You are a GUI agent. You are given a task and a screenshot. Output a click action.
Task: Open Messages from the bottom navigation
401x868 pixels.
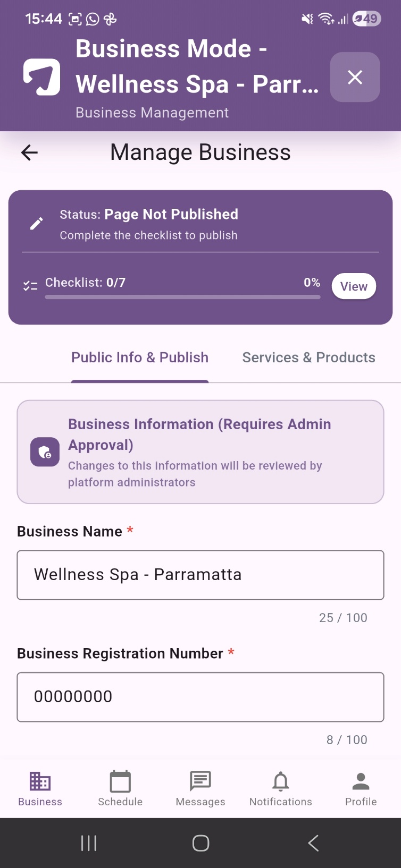click(x=200, y=789)
